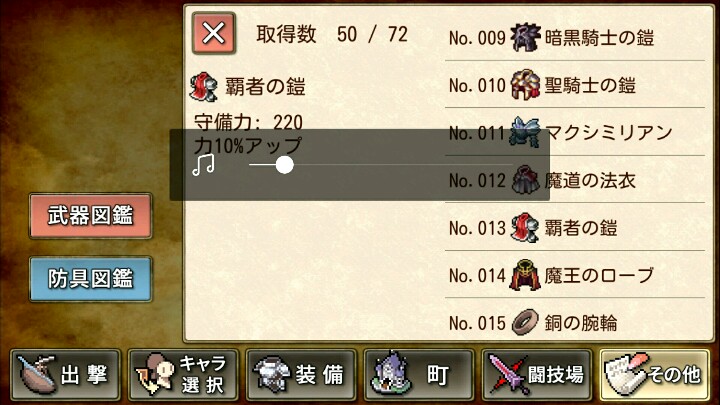The width and height of the screenshot is (720, 405).
Task: Click the 暗黒騎士の鎧 armor icon
Action: click(x=524, y=37)
